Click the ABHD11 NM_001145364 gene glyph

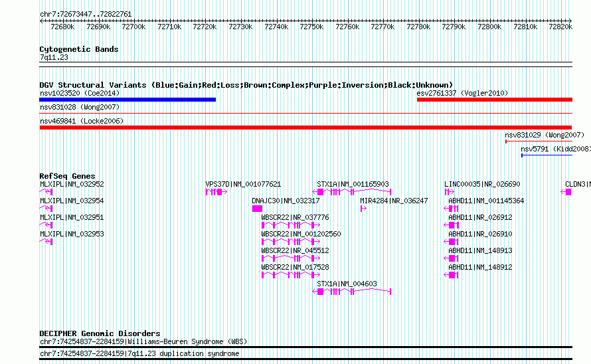(x=451, y=209)
